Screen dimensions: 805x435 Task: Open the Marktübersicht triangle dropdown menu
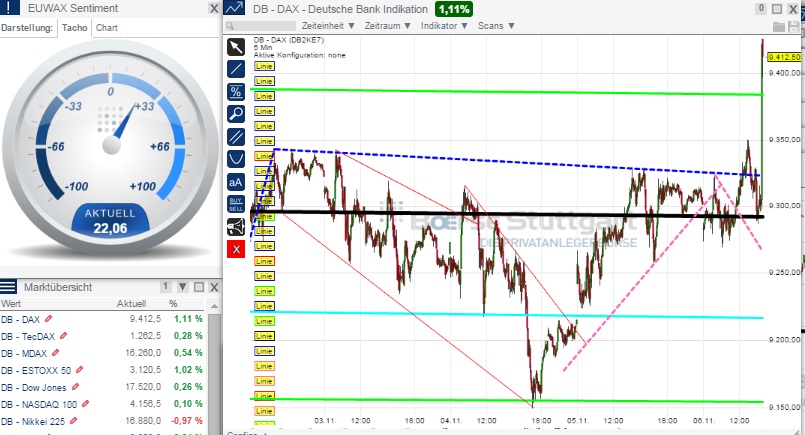point(183,287)
